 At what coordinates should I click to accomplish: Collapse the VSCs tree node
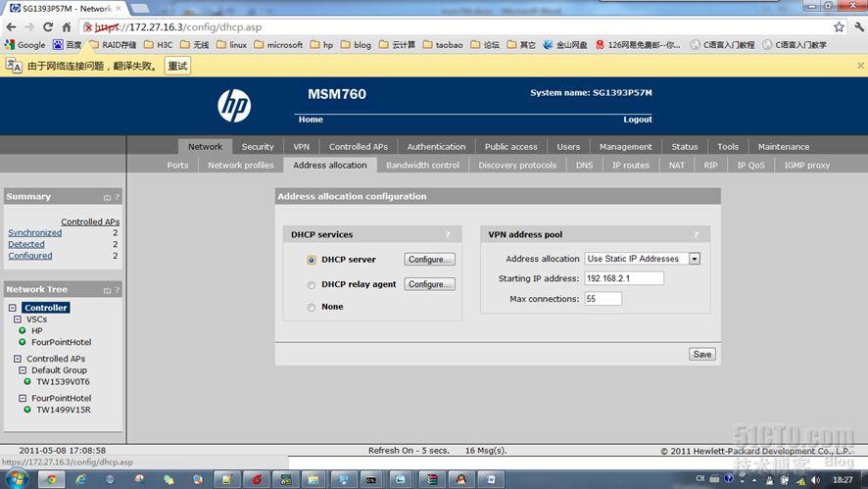click(x=18, y=319)
